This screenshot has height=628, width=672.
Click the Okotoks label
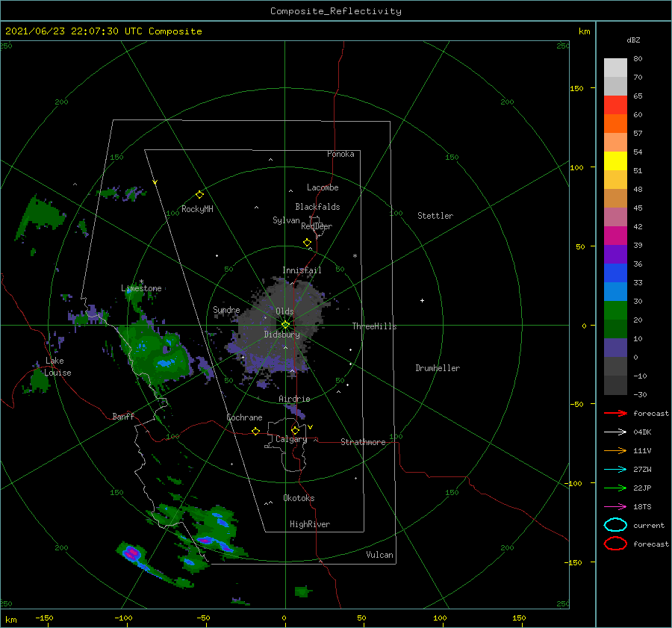click(299, 498)
